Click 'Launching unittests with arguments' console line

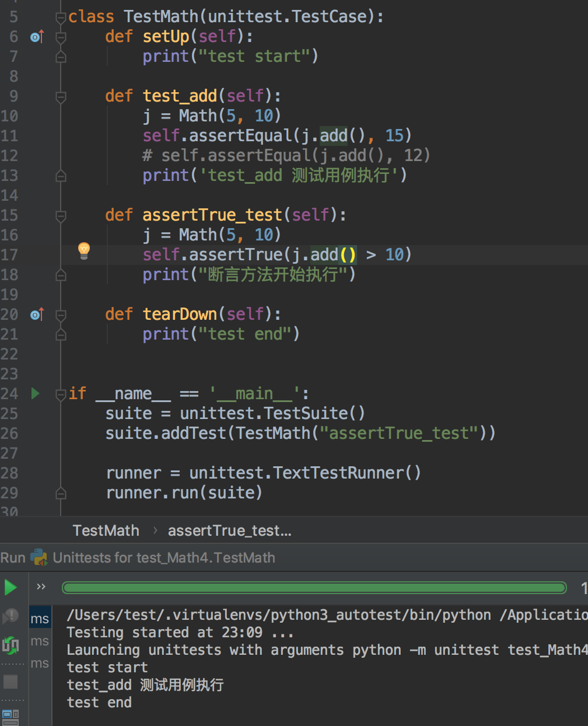pyautogui.click(x=327, y=650)
